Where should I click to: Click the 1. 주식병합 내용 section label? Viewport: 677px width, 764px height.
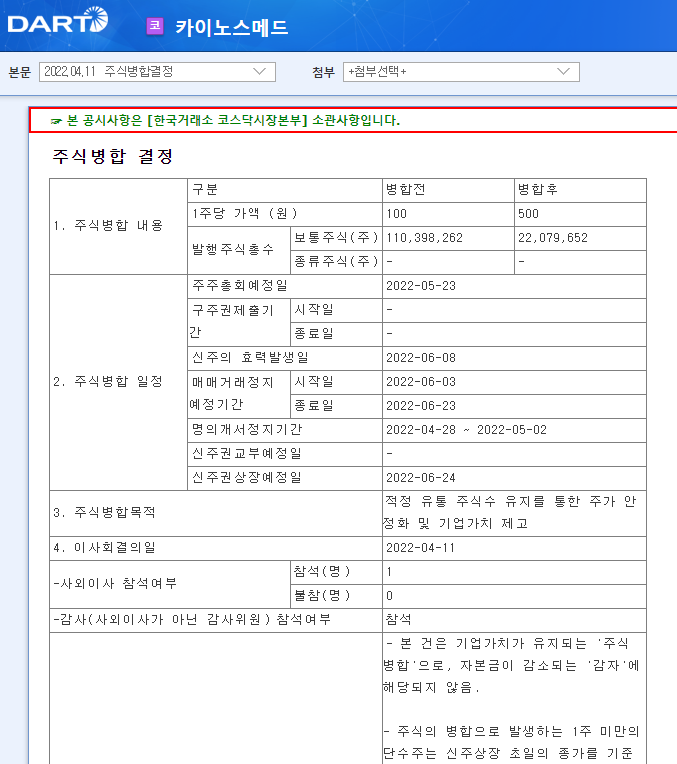pyautogui.click(x=108, y=226)
